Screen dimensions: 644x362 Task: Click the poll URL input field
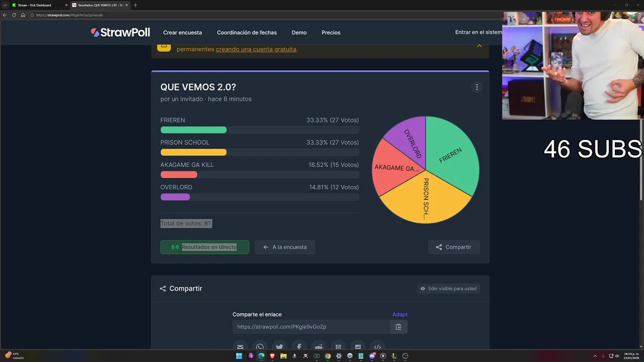pyautogui.click(x=311, y=327)
